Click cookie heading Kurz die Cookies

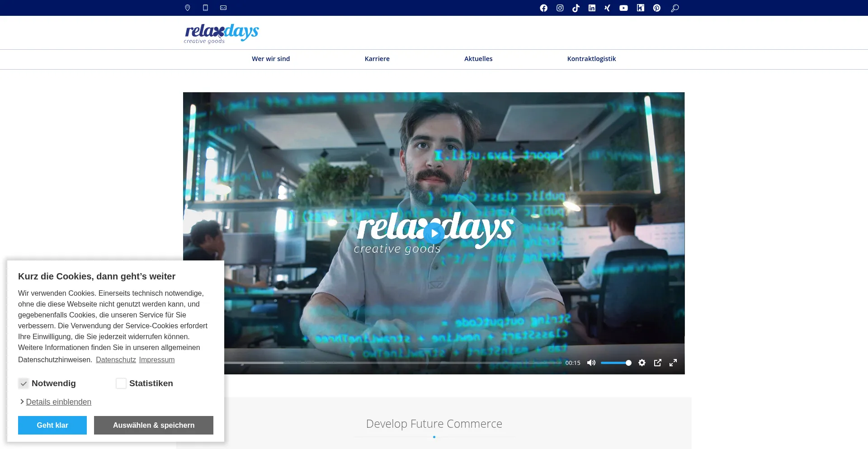97,276
